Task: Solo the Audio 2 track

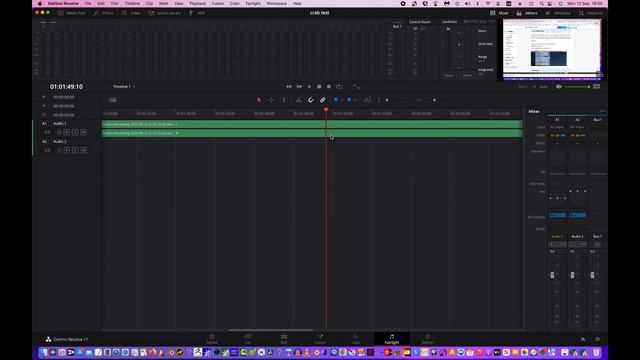Action: [75, 150]
